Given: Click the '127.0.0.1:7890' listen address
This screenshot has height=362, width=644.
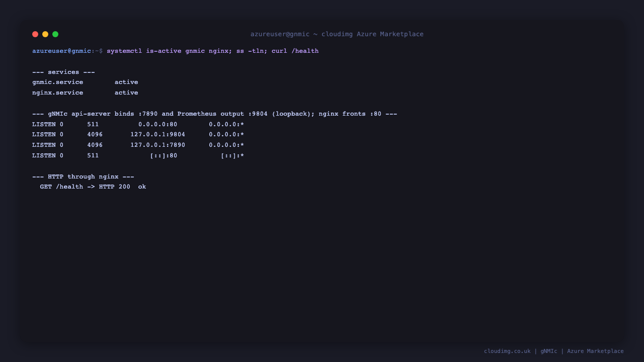Looking at the screenshot, I should click(158, 145).
